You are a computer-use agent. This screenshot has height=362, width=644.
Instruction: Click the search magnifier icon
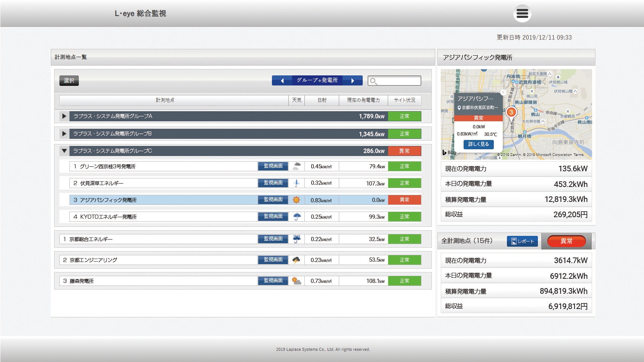pos(373,81)
